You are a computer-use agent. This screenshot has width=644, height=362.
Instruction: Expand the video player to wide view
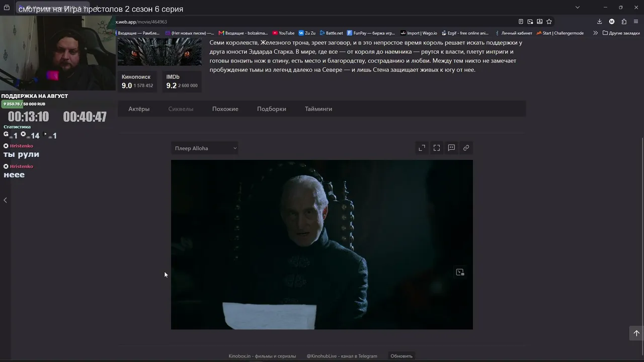[x=422, y=148]
